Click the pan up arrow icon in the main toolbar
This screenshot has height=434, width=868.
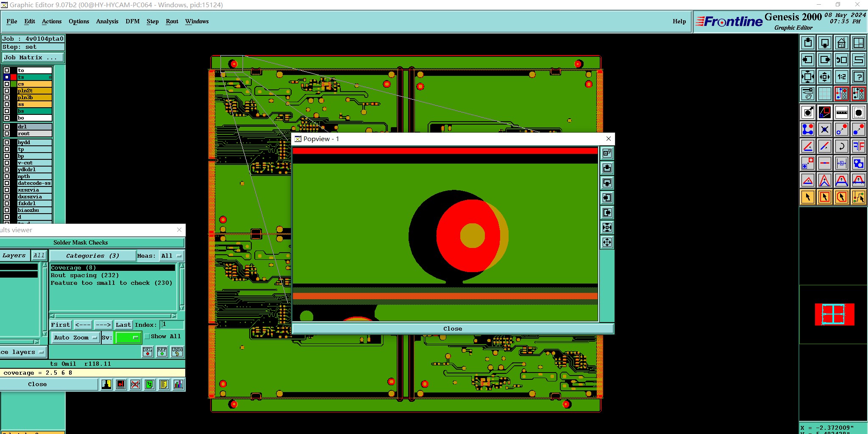[808, 43]
